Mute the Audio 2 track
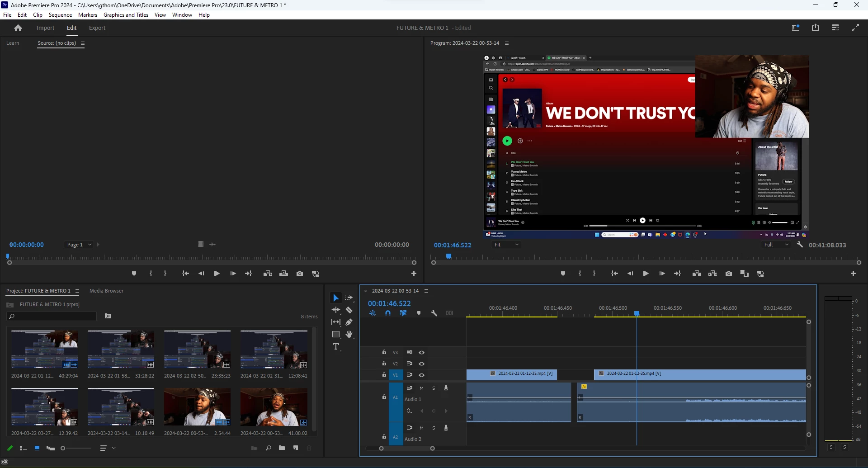Screen dimensions: 868x468 421,428
